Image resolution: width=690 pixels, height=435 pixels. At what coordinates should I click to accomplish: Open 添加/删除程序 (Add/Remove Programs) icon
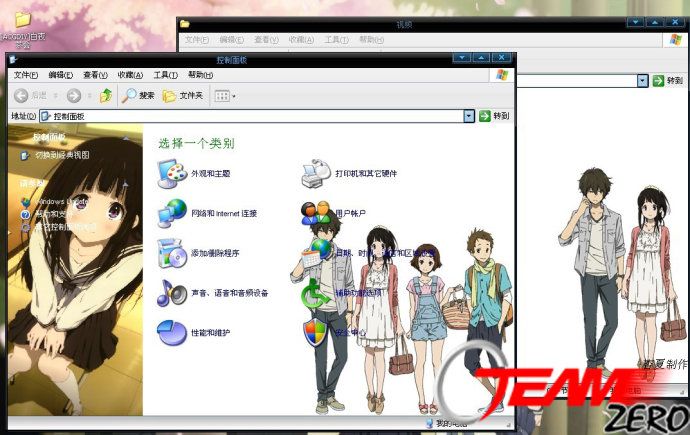pos(172,252)
